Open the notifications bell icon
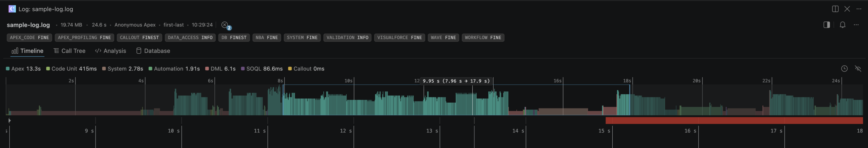This screenshot has height=148, width=868. coord(842,25)
